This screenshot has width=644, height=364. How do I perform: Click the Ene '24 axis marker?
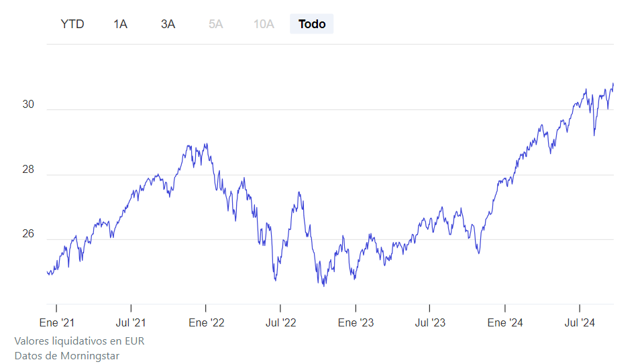505,322
